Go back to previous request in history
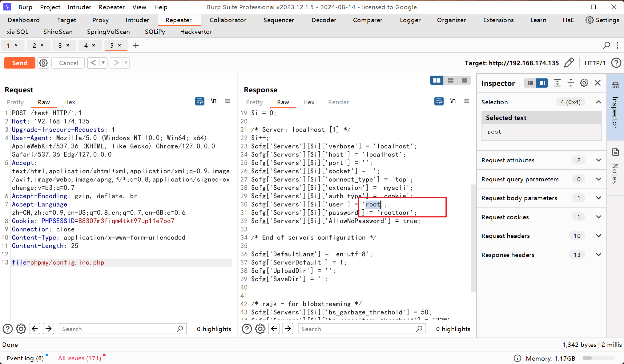 pos(94,63)
